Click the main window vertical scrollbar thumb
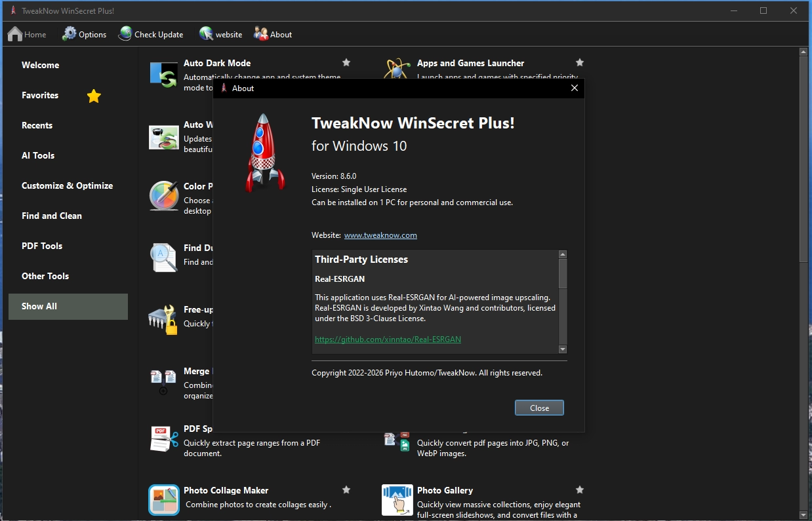This screenshot has height=521, width=812. tap(803, 160)
